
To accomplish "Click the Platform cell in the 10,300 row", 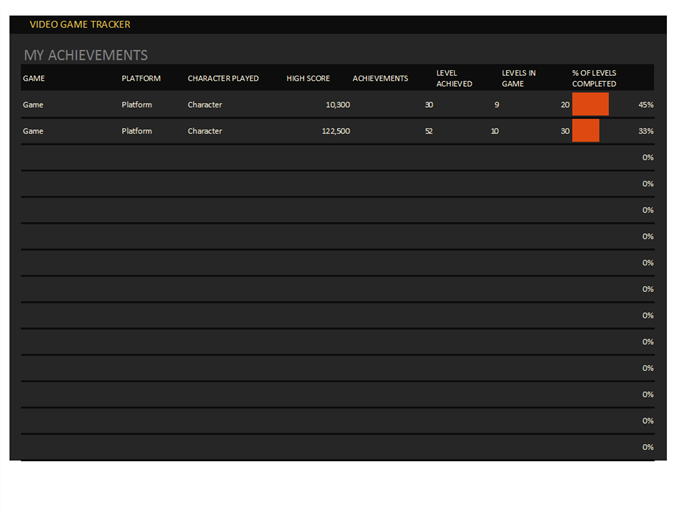I will tap(136, 105).
